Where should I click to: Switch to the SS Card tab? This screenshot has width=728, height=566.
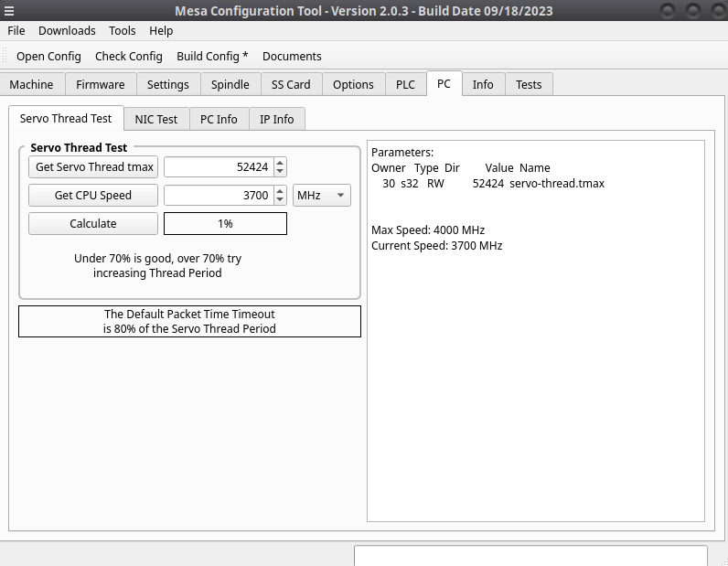click(x=291, y=84)
